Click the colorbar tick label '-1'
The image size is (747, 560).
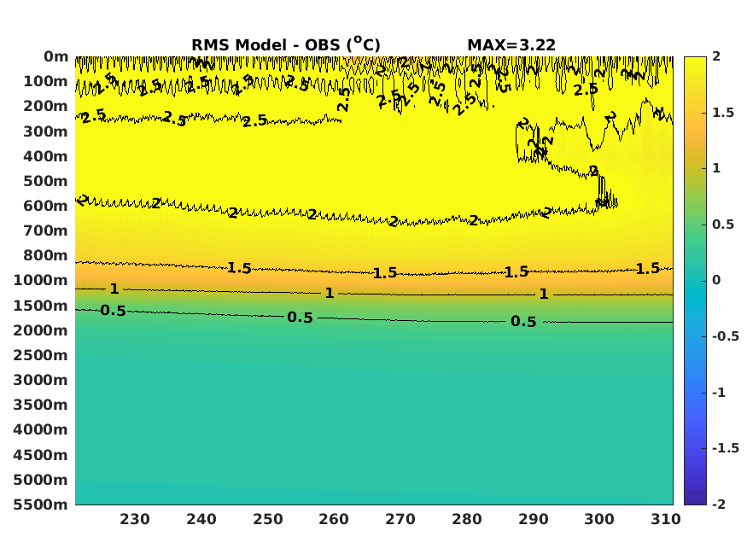click(x=719, y=393)
